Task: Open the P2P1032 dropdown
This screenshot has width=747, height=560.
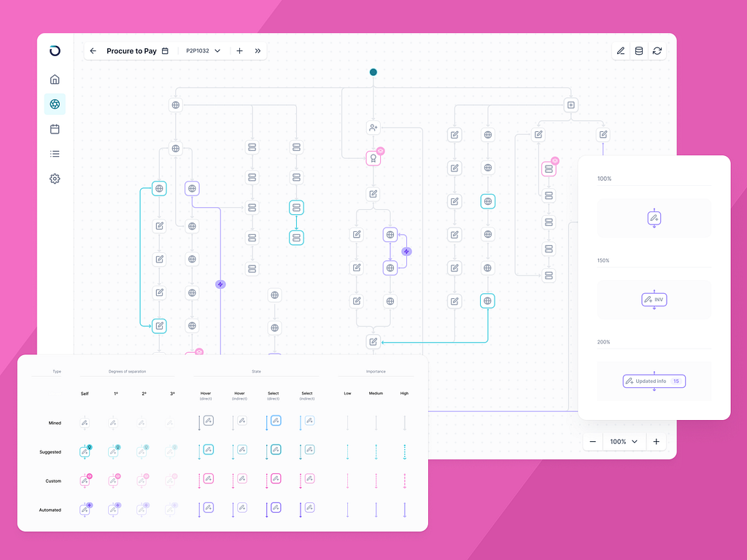Action: pyautogui.click(x=201, y=51)
